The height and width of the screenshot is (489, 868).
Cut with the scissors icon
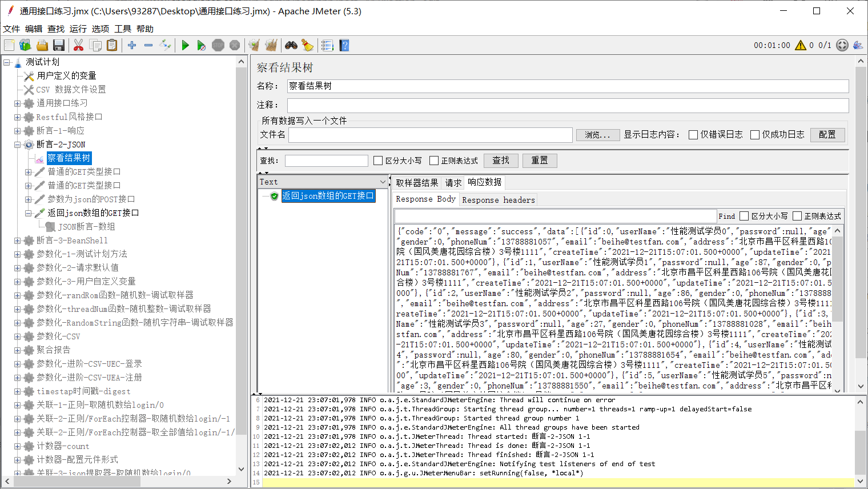[79, 45]
